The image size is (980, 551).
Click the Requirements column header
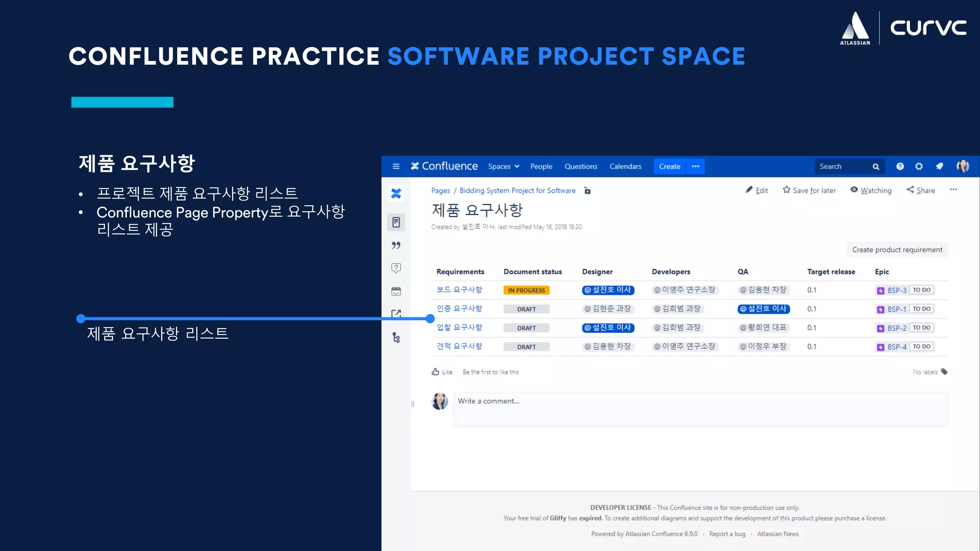460,272
